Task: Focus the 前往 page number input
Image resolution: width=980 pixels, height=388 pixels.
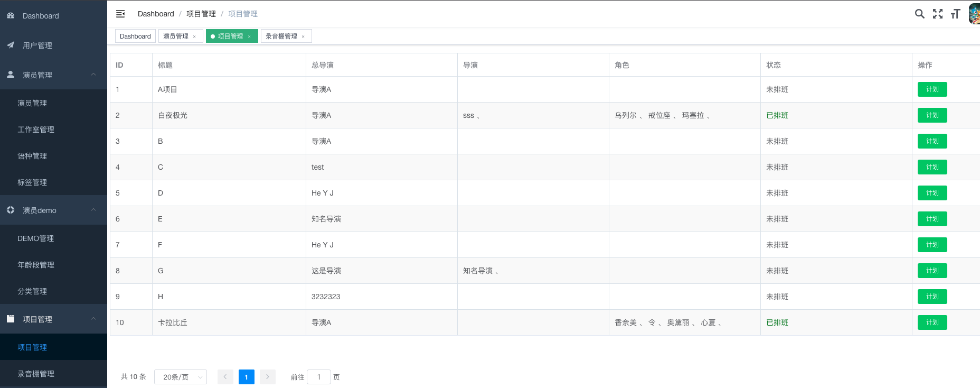Action: [319, 377]
